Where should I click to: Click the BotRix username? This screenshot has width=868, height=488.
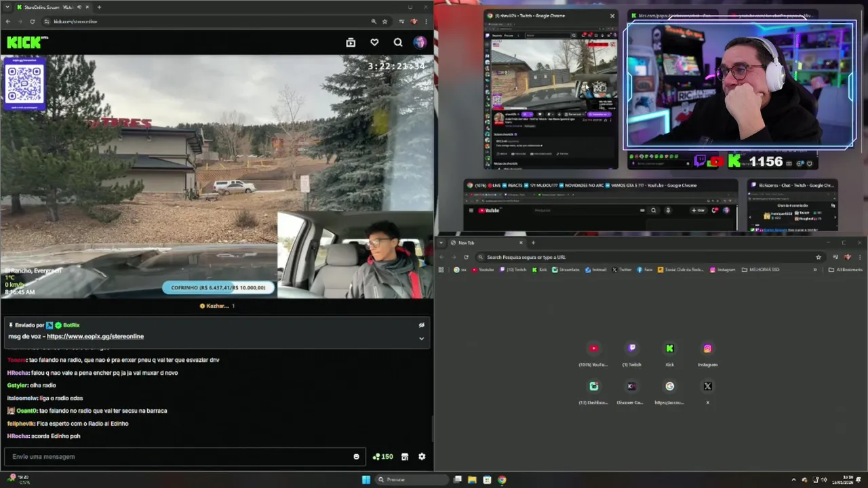click(71, 325)
